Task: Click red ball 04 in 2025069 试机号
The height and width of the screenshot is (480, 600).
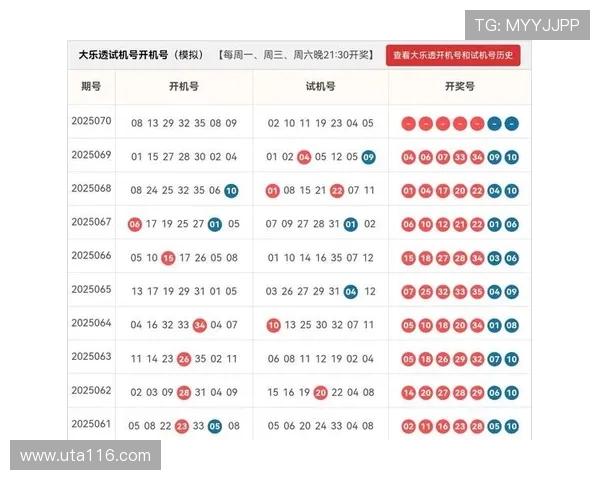Action: [x=304, y=157]
